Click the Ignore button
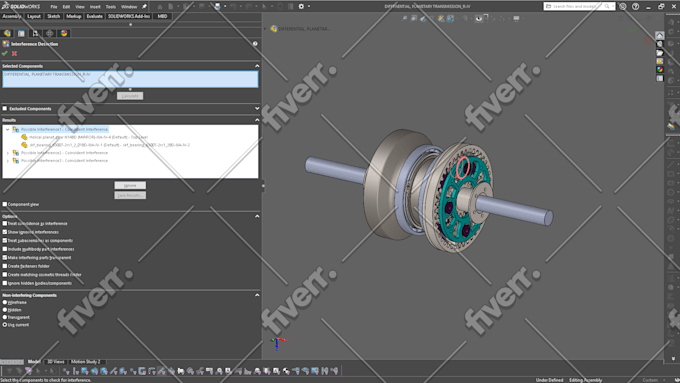The width and height of the screenshot is (680, 383). coord(130,185)
